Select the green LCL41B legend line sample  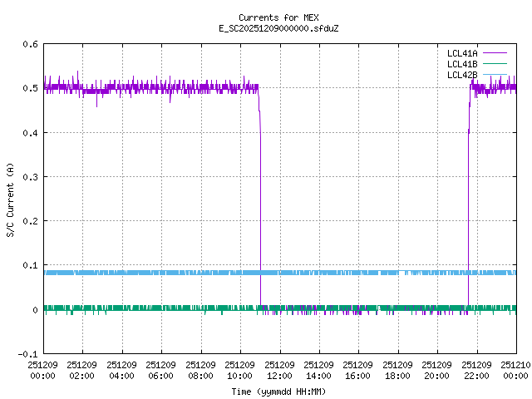click(x=495, y=64)
